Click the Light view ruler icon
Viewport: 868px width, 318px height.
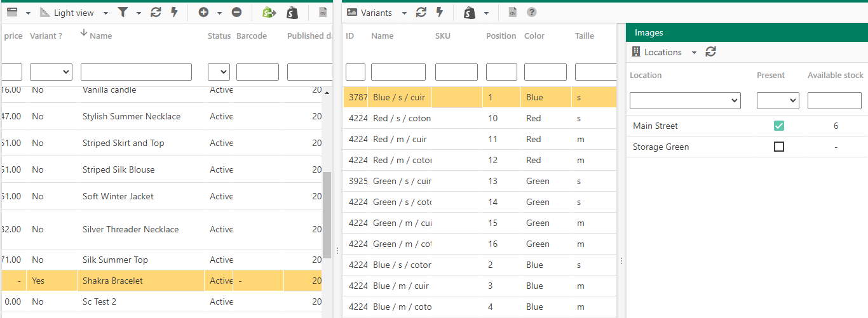(45, 13)
